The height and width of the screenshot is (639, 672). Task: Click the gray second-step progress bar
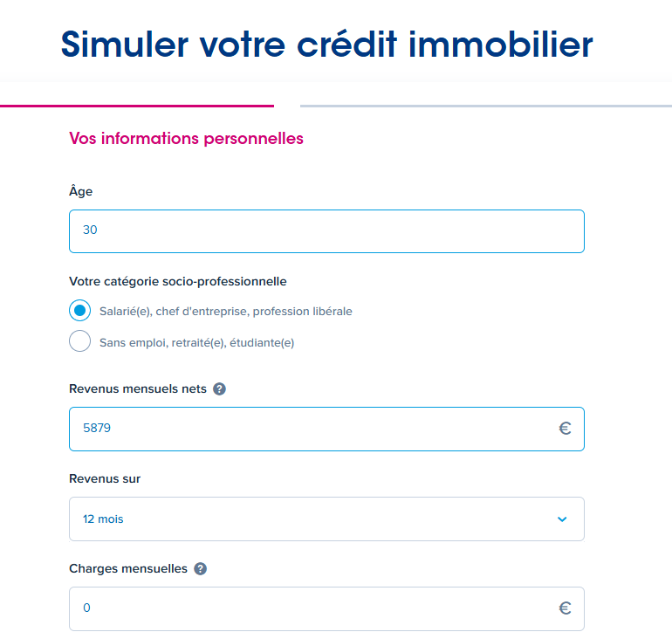click(486, 106)
